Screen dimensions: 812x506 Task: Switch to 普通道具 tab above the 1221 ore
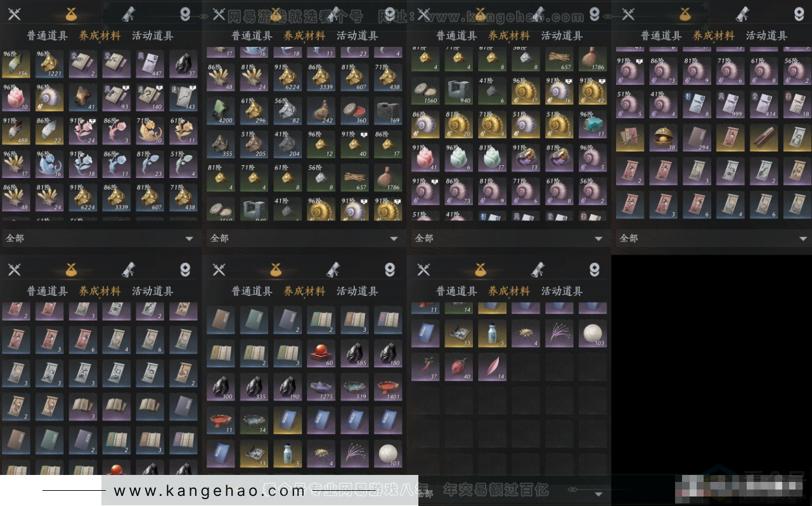[x=47, y=35]
